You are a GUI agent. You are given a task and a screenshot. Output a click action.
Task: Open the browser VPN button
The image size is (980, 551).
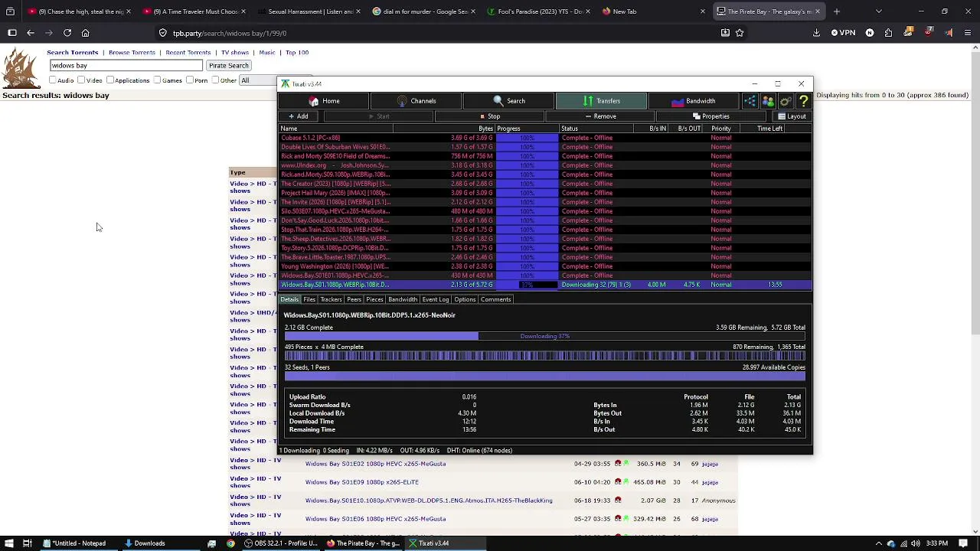[x=844, y=33]
